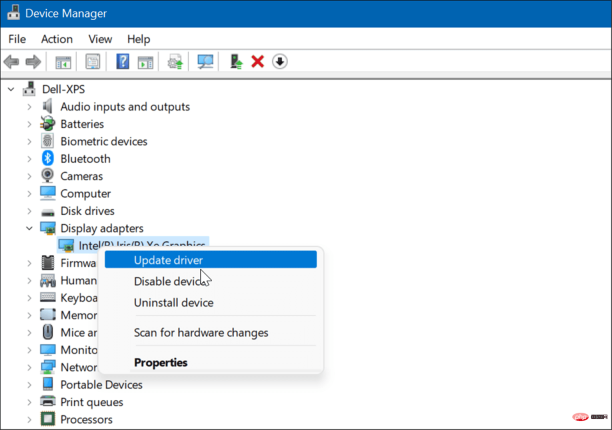612x430 pixels.
Task: Click the Disable device down-arrow circle icon
Action: point(279,62)
